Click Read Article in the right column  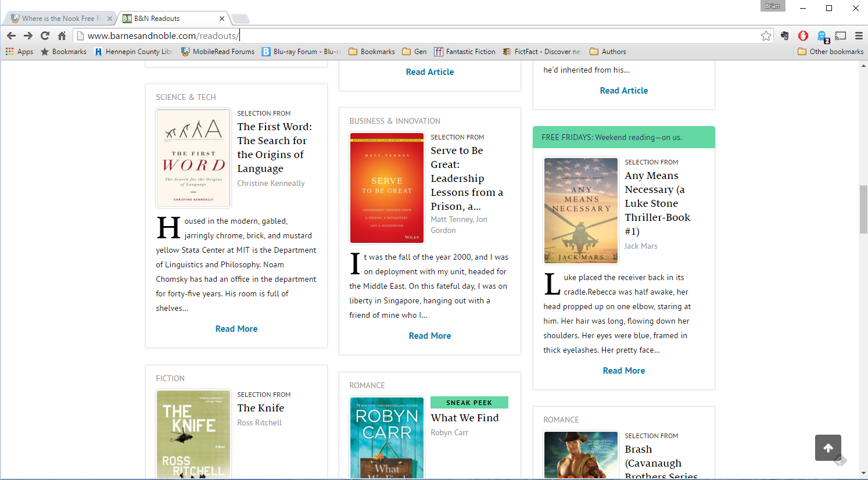click(x=624, y=91)
